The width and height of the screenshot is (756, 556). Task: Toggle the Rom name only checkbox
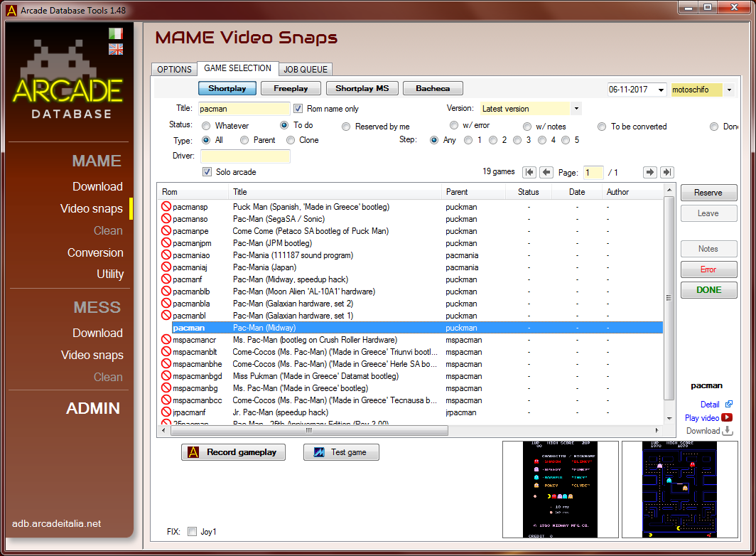coord(298,109)
